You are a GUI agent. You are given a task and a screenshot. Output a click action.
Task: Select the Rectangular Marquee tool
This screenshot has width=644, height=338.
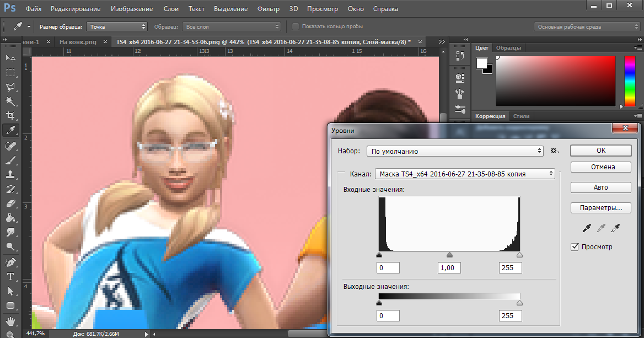coord(10,73)
